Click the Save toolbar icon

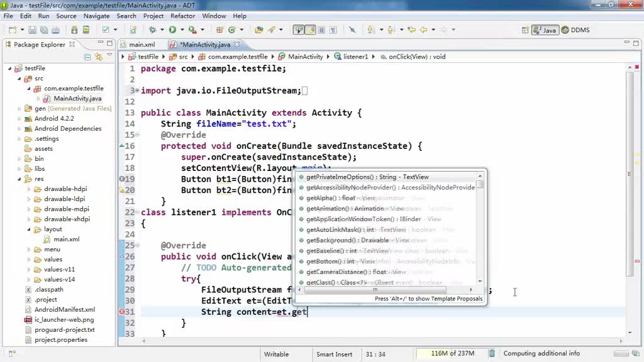pyautogui.click(x=32, y=30)
